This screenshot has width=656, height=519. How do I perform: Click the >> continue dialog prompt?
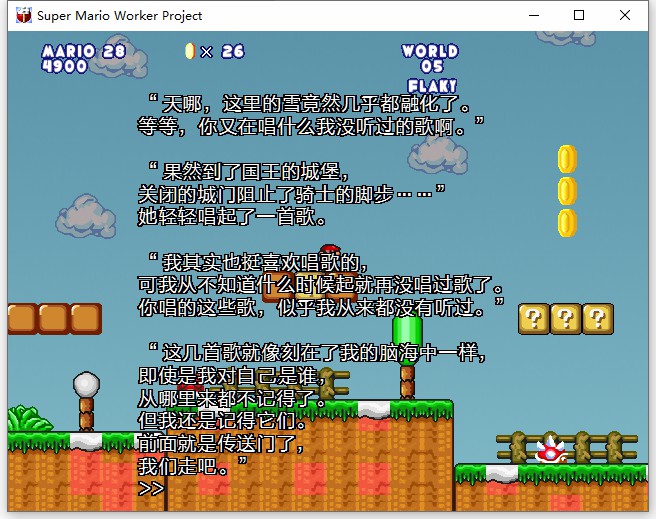click(151, 488)
